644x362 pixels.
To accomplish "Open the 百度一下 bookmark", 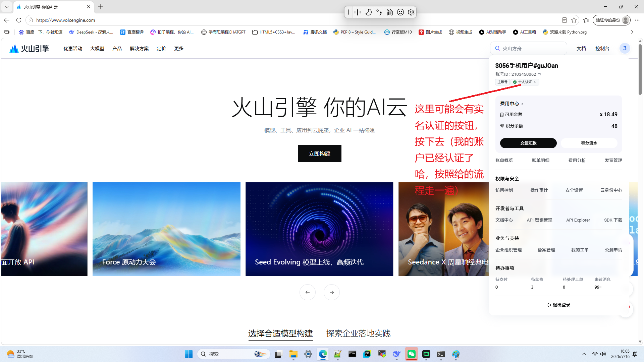I will 41,32.
